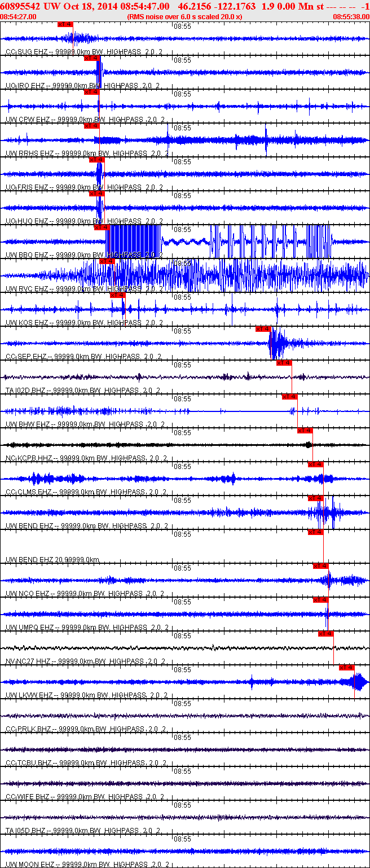This screenshot has height=868, width=370.
Task: Select the 'UW RVC EHZ' trace label
Action: click(x=27, y=289)
